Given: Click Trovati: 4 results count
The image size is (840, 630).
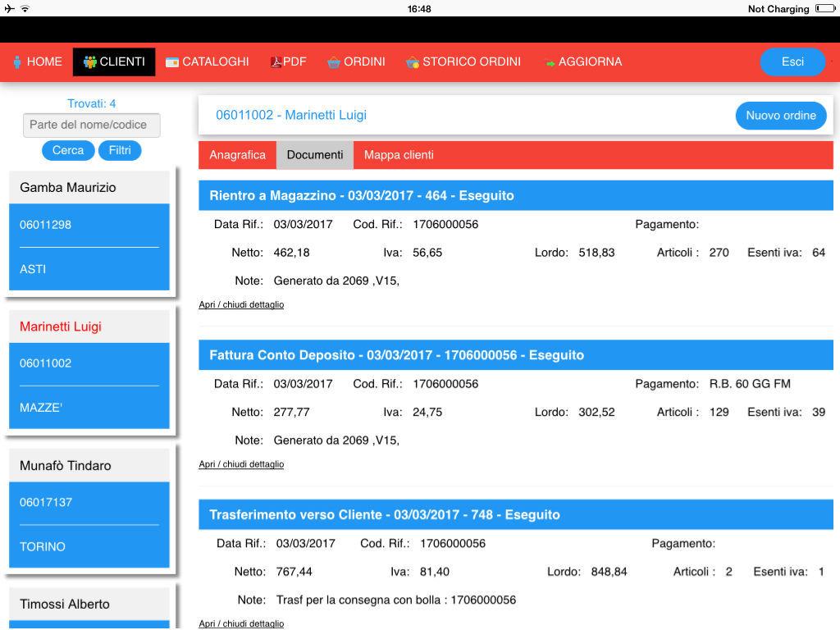Looking at the screenshot, I should point(92,103).
